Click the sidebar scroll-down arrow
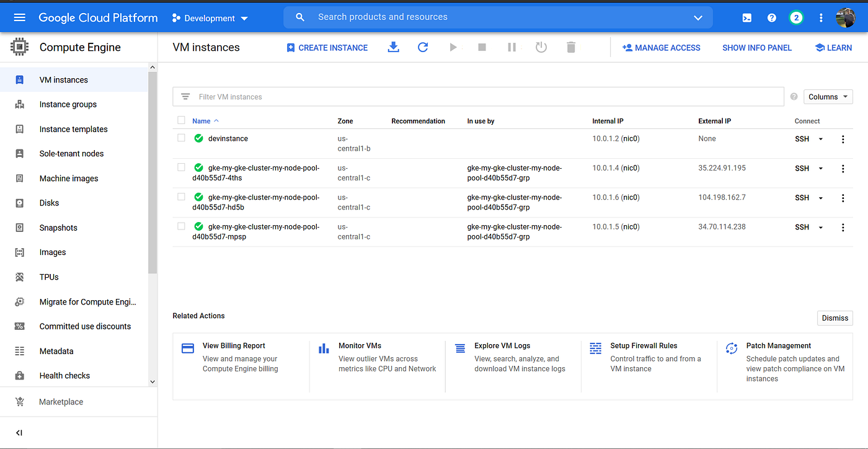Viewport: 868px width, 449px height. [153, 382]
